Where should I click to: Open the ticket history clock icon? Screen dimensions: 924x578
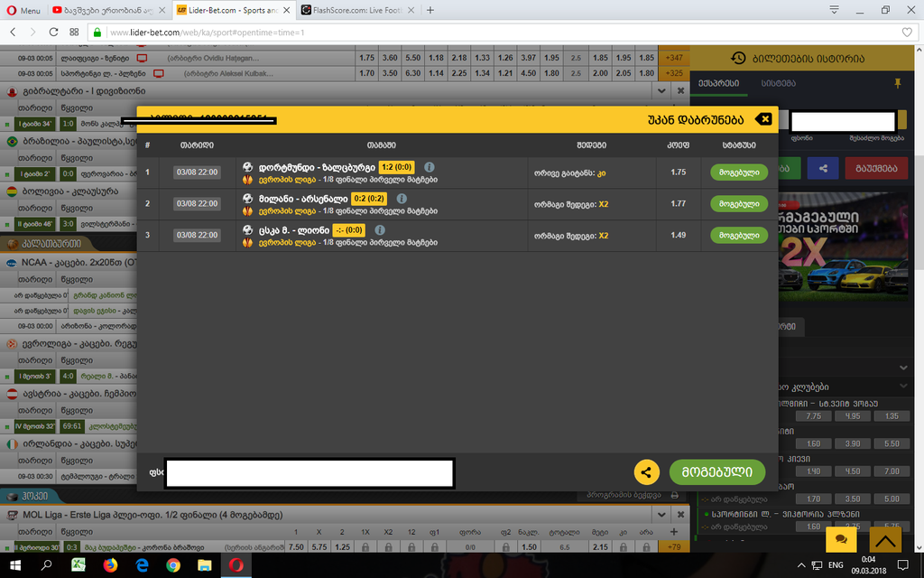738,58
